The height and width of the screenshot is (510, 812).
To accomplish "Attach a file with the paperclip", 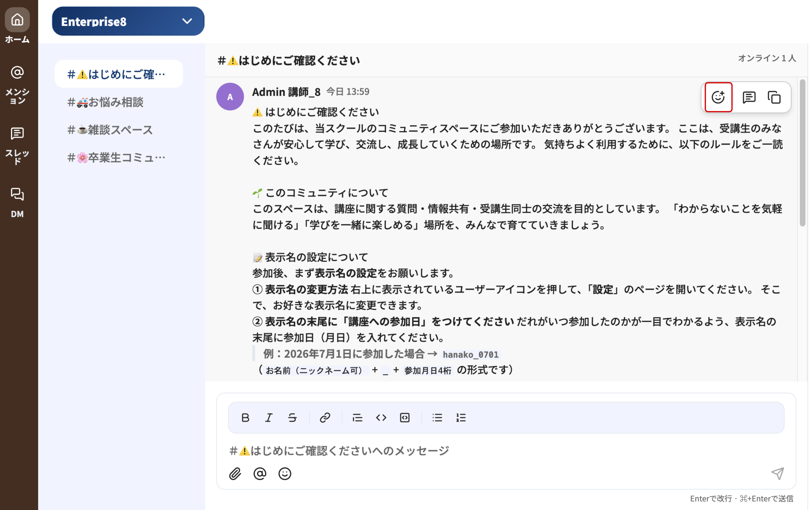I will pos(235,474).
